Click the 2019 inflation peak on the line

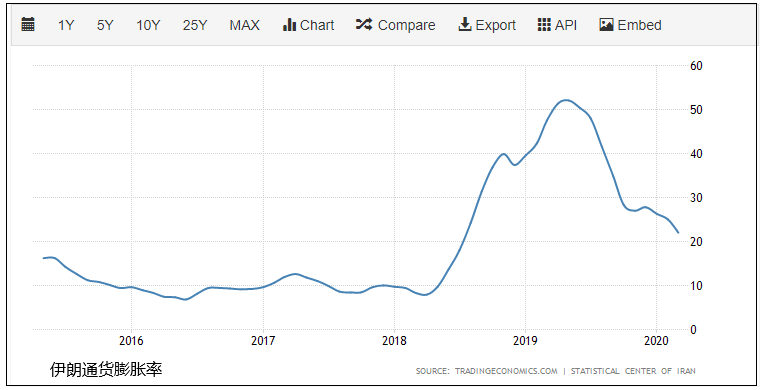tap(566, 100)
